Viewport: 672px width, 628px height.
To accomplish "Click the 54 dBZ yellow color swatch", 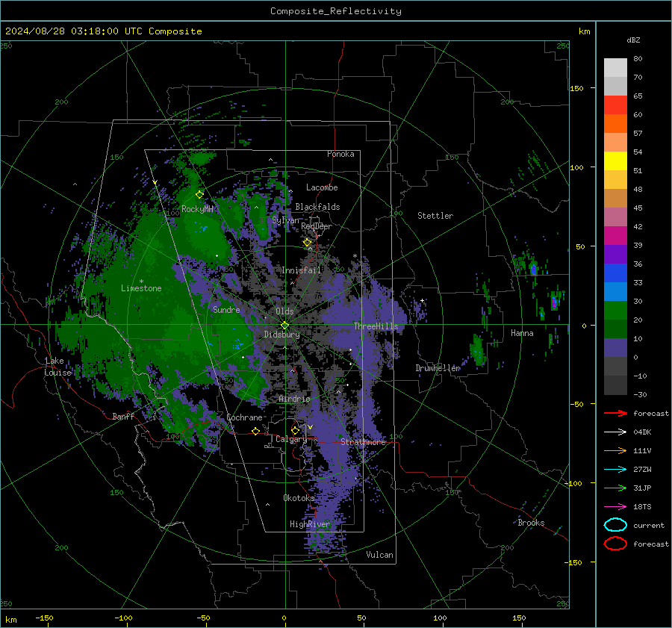I will click(x=615, y=161).
